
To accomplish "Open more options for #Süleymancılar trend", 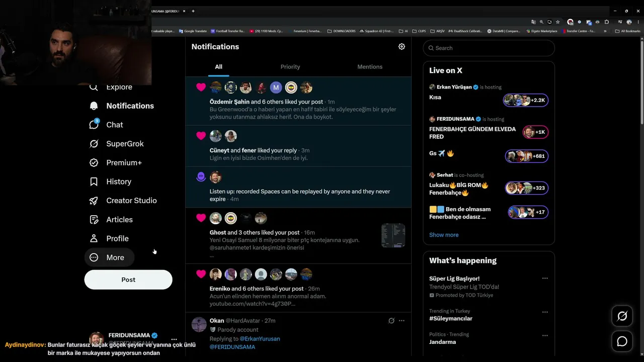I will coord(545,312).
